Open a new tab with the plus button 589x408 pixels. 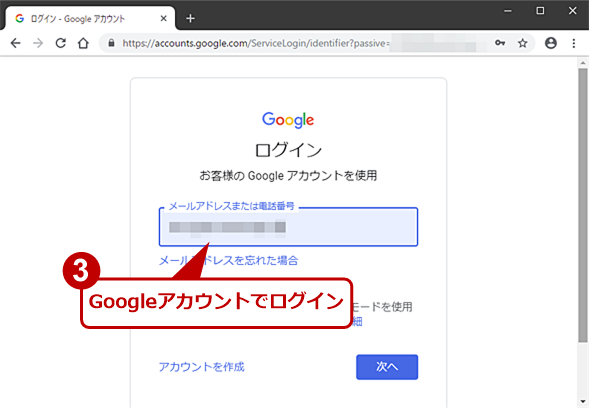click(190, 18)
